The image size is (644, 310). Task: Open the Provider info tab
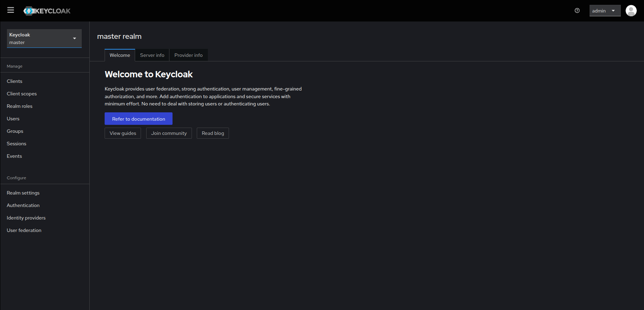(188, 55)
